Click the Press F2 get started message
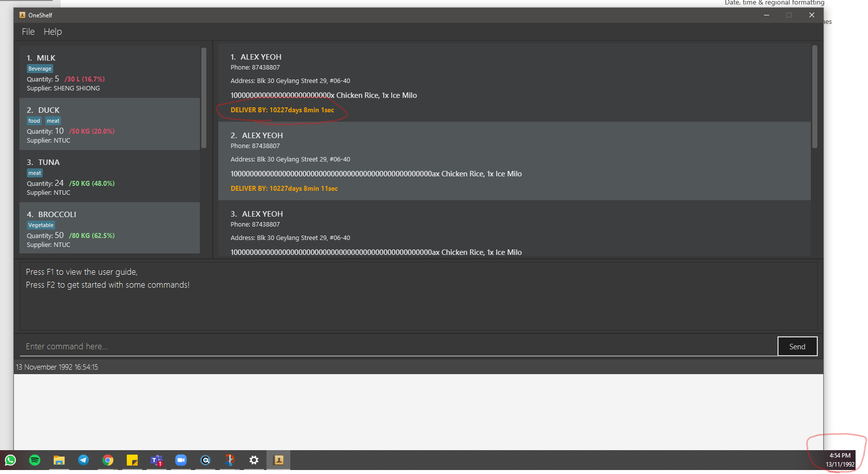 pos(108,285)
